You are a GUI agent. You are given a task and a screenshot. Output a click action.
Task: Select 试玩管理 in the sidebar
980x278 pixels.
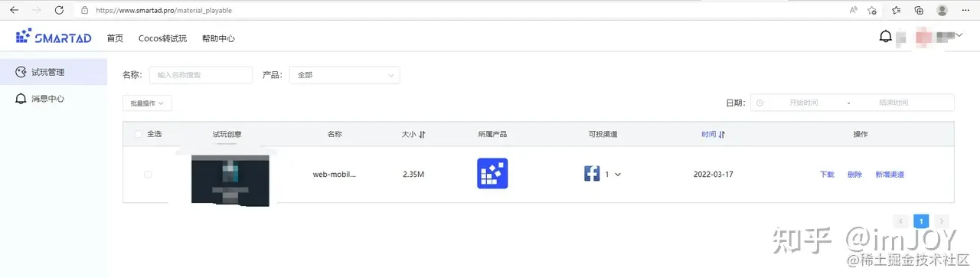[x=54, y=72]
